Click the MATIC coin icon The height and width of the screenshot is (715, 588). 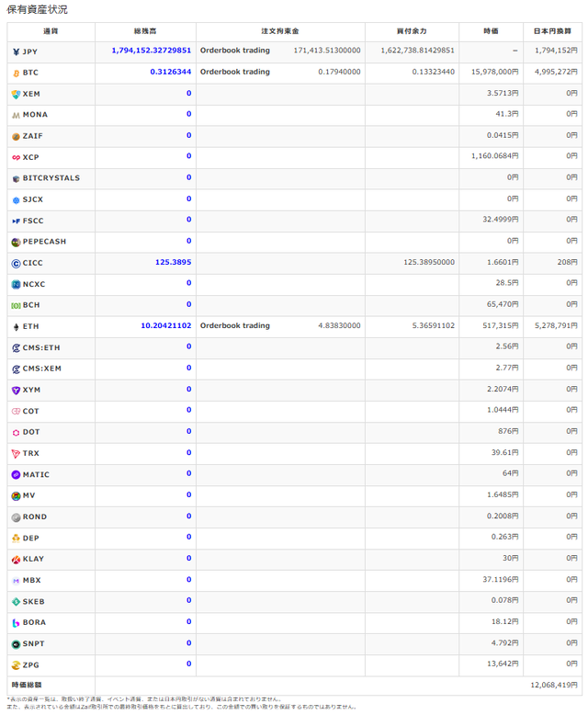pyautogui.click(x=16, y=475)
